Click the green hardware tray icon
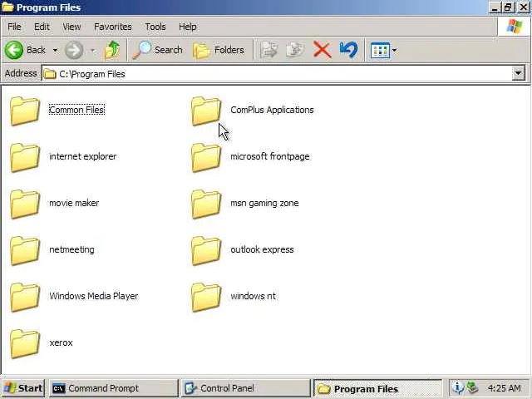Viewport: 532px width, 399px height. pos(471,387)
